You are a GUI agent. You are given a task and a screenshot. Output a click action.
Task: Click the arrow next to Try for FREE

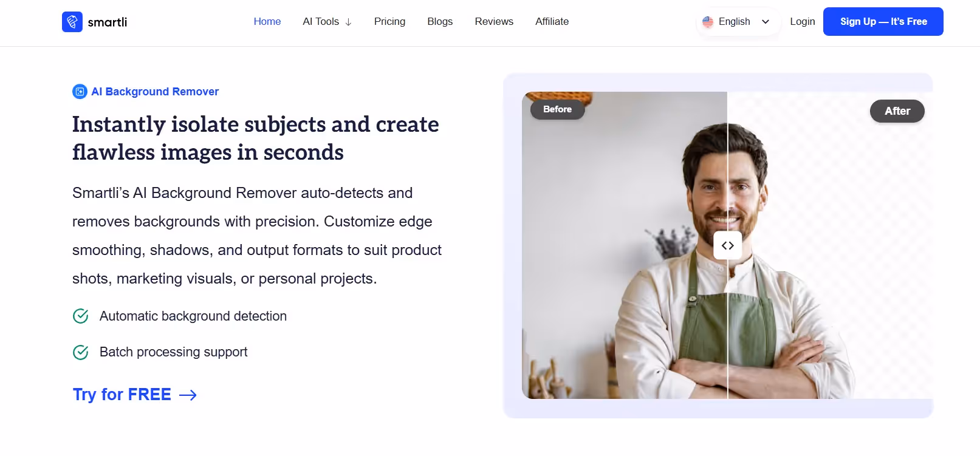(x=188, y=395)
